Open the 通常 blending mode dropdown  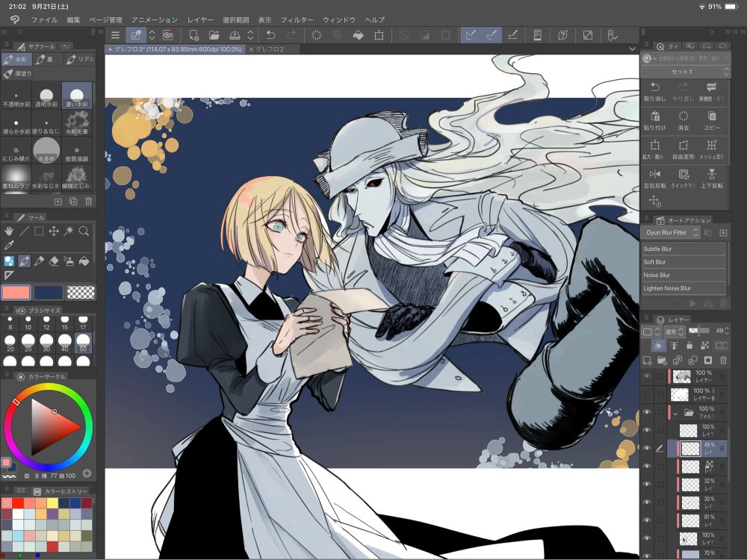point(675,331)
